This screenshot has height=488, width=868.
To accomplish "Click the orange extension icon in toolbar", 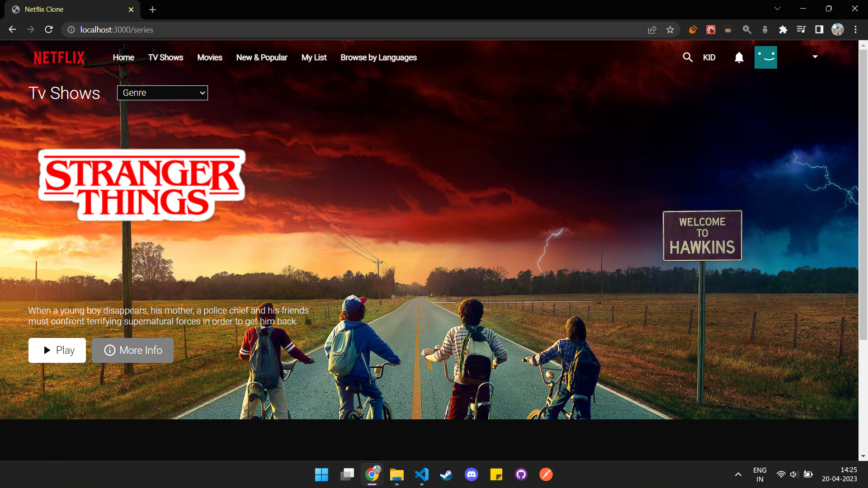I will pos(693,29).
